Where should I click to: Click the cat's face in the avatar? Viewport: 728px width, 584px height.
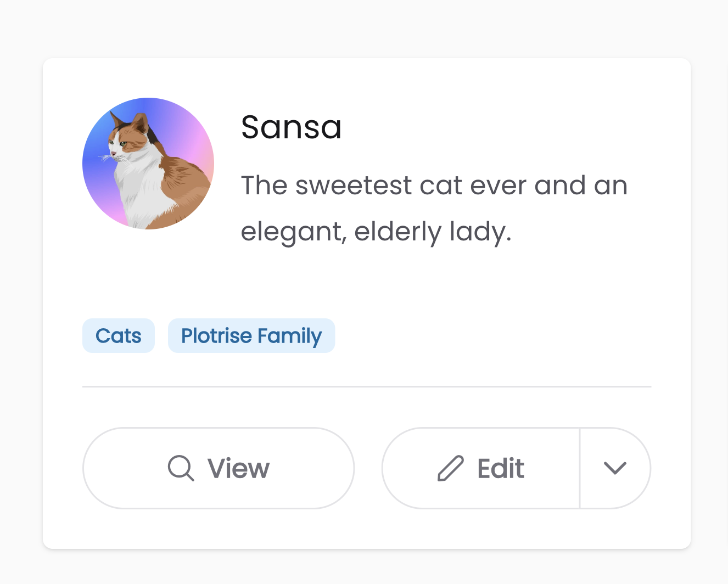[x=122, y=144]
